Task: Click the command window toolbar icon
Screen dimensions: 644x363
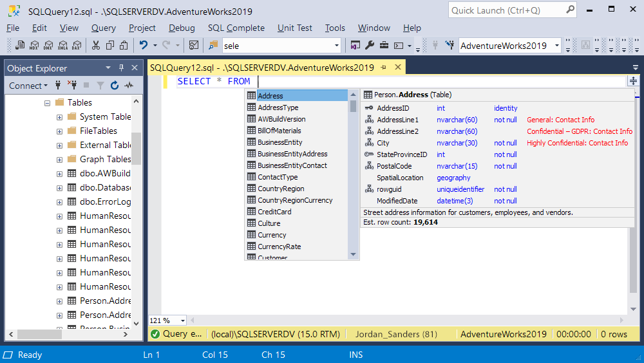Action: [x=399, y=46]
